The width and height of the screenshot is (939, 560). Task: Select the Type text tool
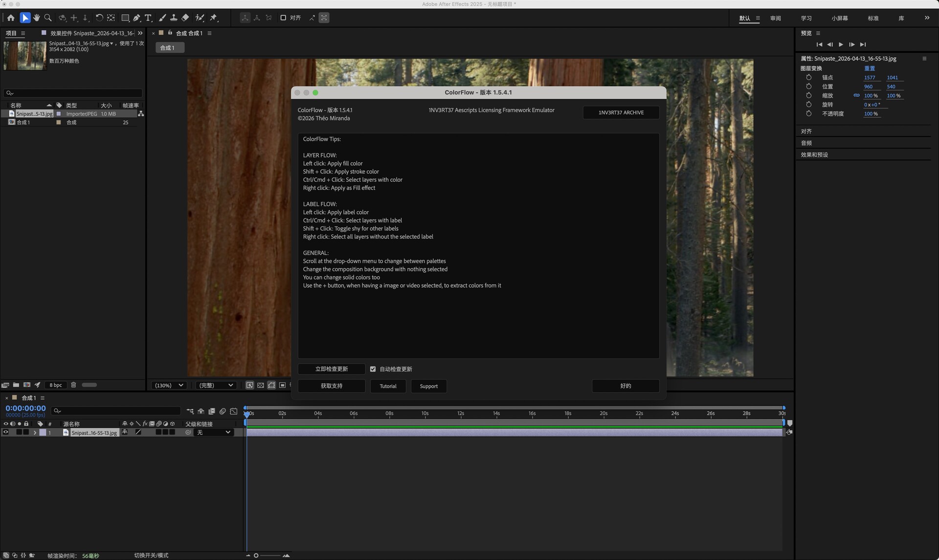click(x=148, y=18)
